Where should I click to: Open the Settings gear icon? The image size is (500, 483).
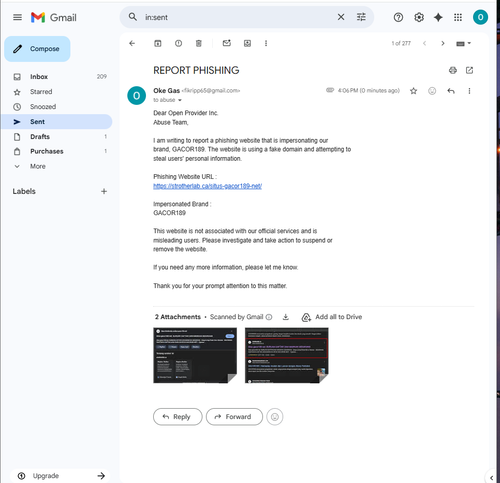coord(419,17)
